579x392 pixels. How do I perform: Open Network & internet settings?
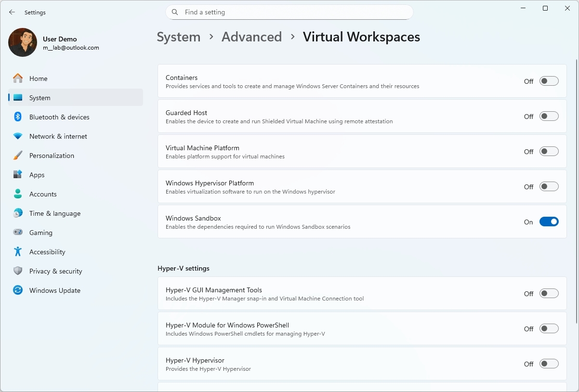point(18,136)
